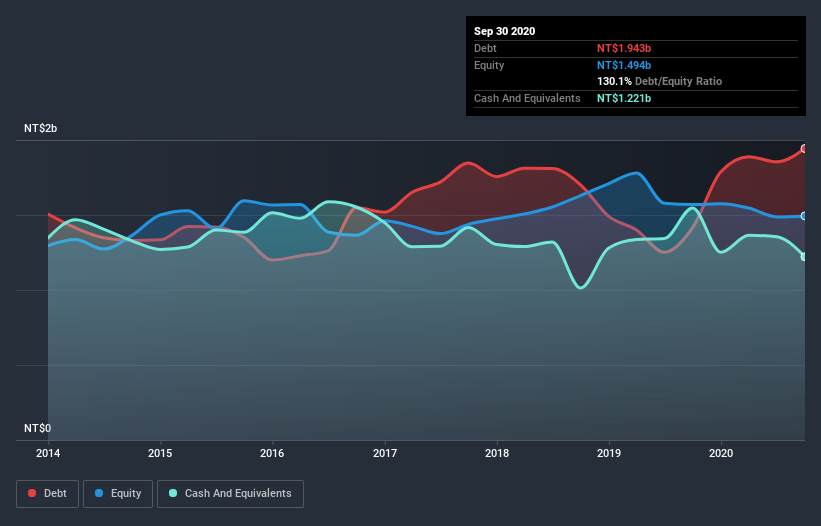Select the 2019 x-axis label

point(609,453)
